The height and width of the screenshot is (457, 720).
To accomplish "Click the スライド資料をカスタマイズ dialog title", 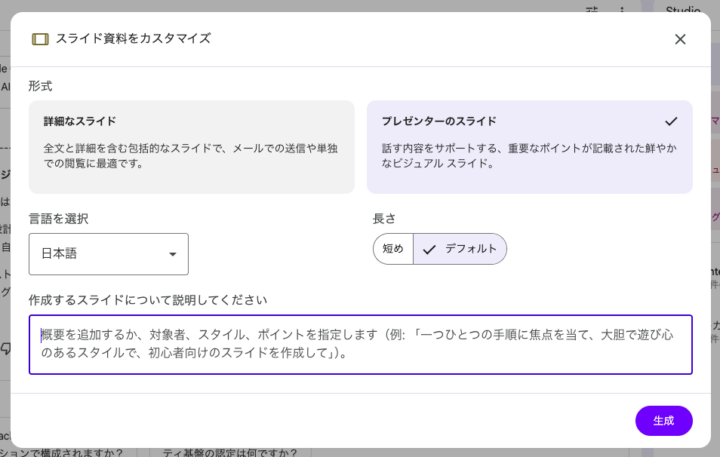I will pyautogui.click(x=133, y=39).
